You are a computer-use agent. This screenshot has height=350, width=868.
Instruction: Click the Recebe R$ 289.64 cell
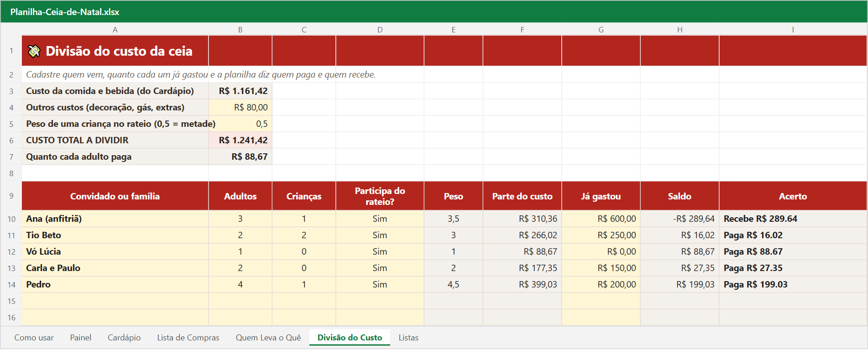coord(793,219)
